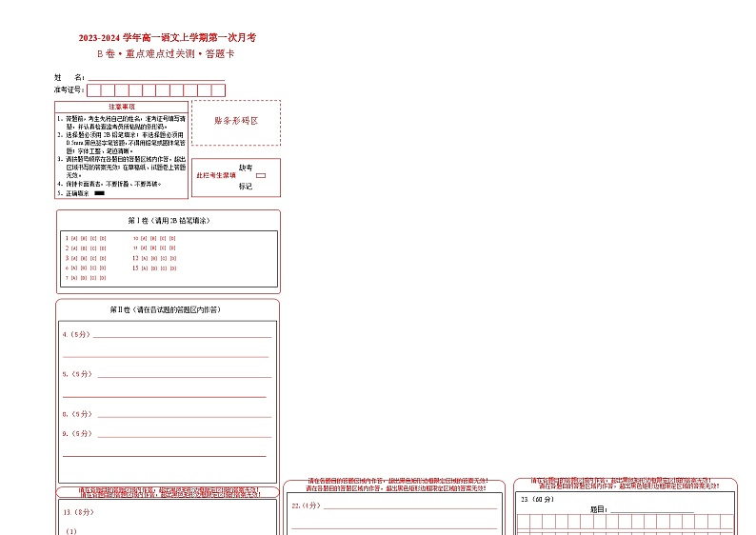
Task: Click the 此栏考生禁填 warning text
Action: tap(216, 175)
